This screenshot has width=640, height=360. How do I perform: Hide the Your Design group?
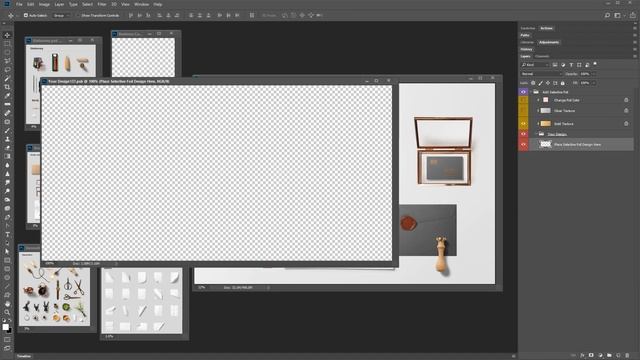(x=523, y=134)
